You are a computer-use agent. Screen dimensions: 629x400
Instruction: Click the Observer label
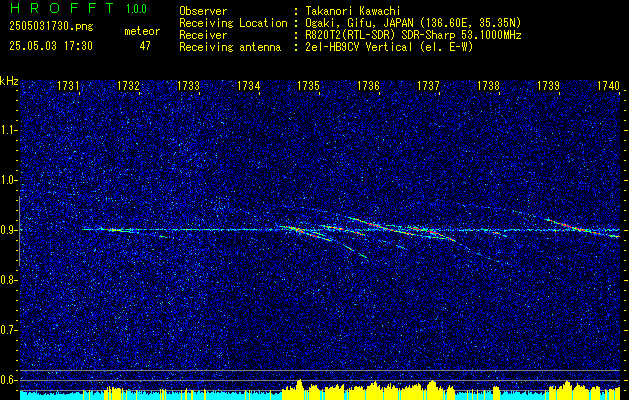click(x=203, y=11)
